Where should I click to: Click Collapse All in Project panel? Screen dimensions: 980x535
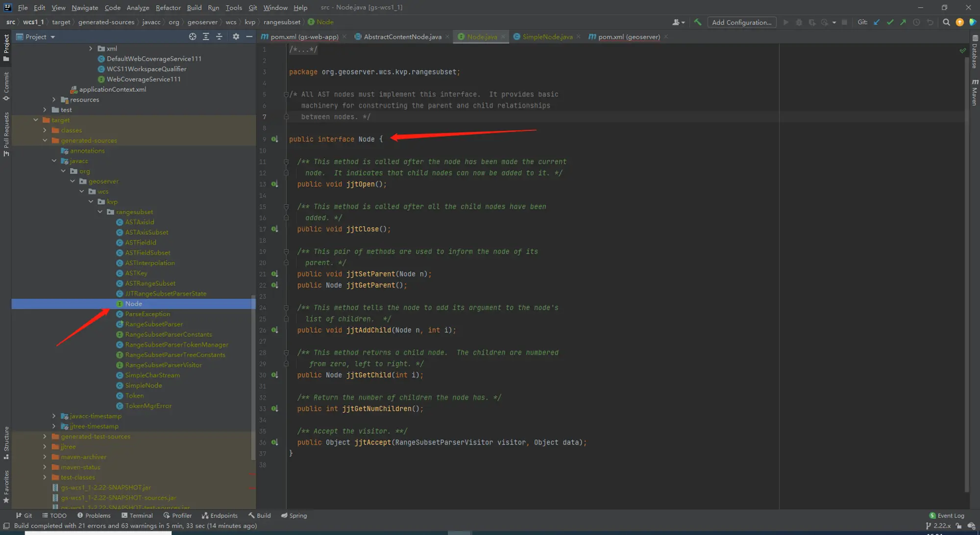219,37
